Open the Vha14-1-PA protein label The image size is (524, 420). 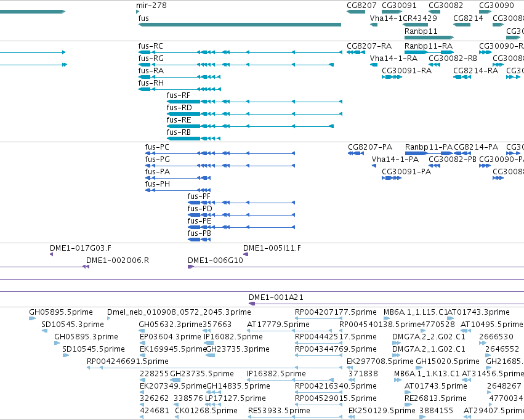395,160
